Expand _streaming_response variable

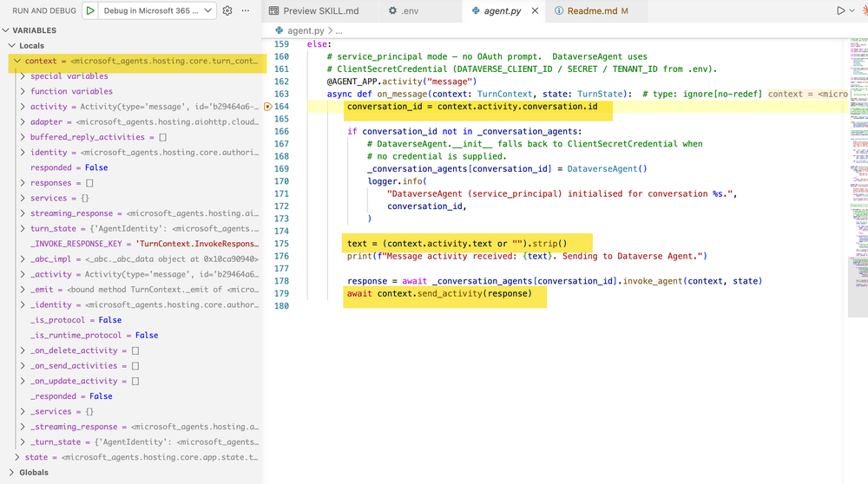click(x=23, y=427)
